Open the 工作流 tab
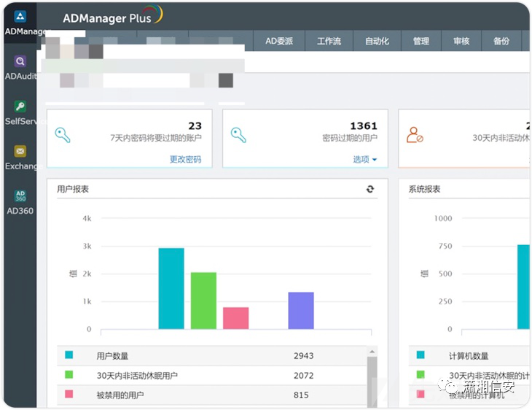 point(329,41)
